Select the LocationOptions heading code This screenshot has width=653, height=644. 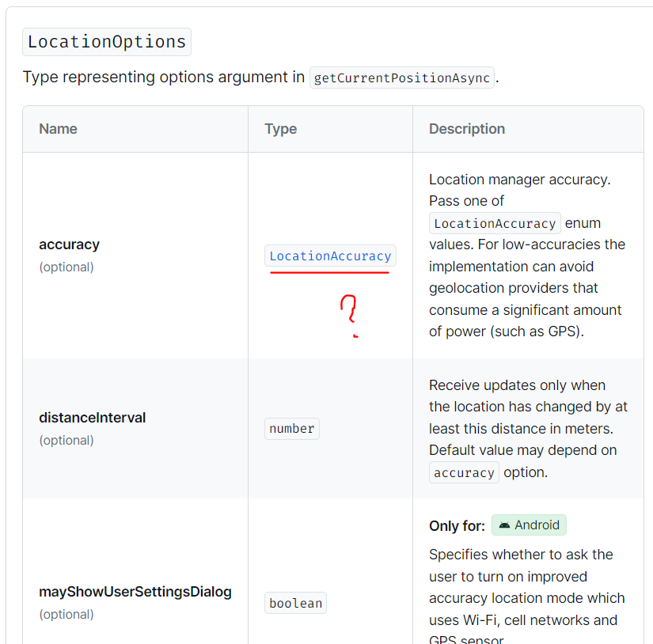107,42
